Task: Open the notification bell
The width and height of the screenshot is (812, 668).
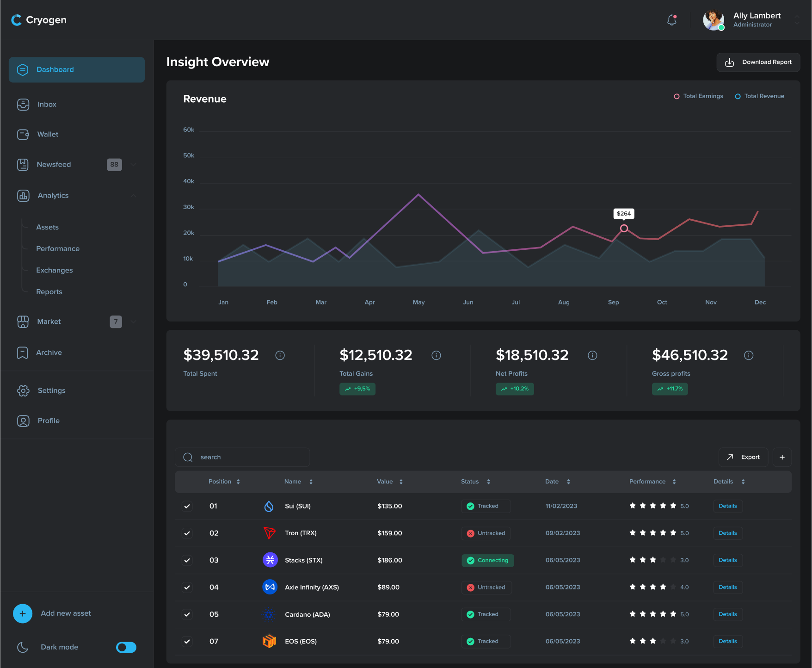Action: (671, 20)
